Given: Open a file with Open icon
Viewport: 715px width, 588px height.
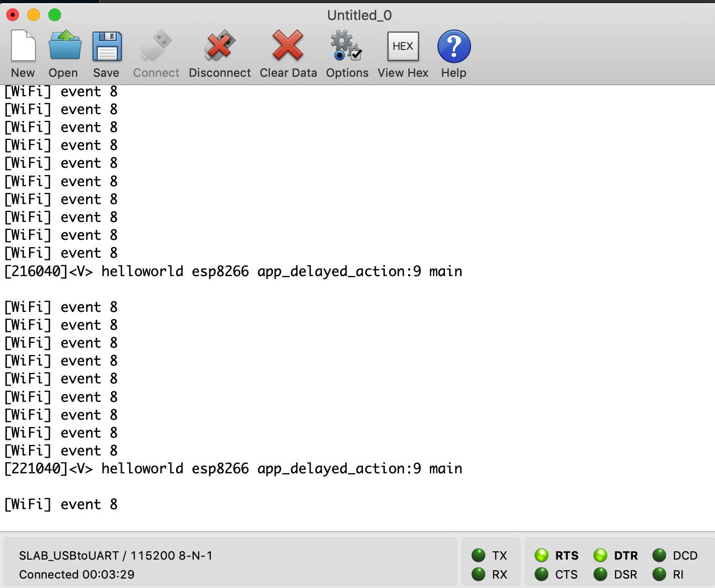Looking at the screenshot, I should [x=64, y=46].
